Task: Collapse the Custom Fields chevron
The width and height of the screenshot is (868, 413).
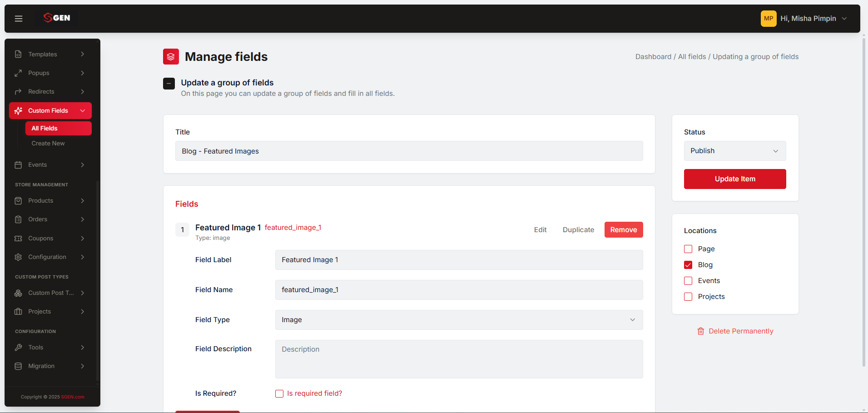Action: (83, 111)
